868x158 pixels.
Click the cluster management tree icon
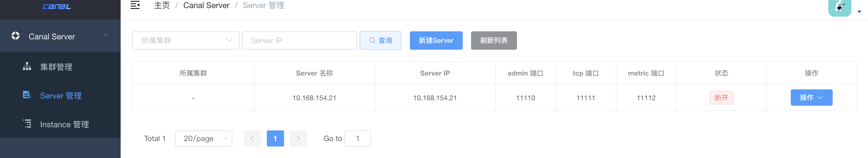[27, 66]
